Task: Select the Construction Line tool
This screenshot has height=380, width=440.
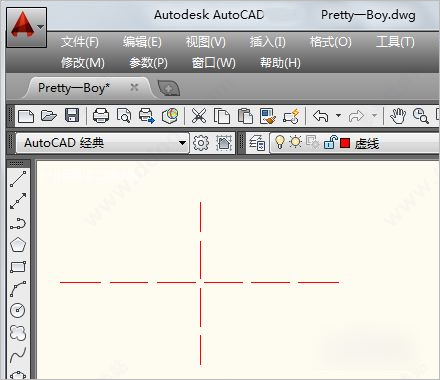Action: (x=18, y=201)
